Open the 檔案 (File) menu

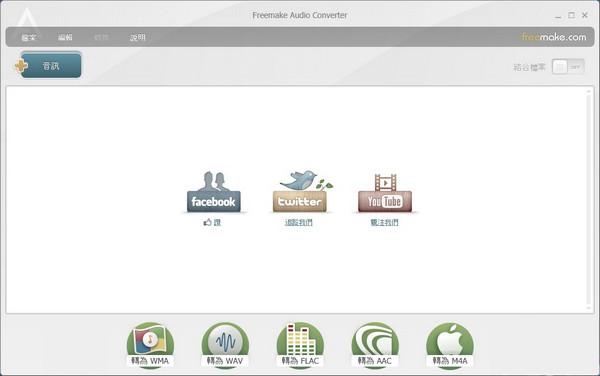[29, 37]
